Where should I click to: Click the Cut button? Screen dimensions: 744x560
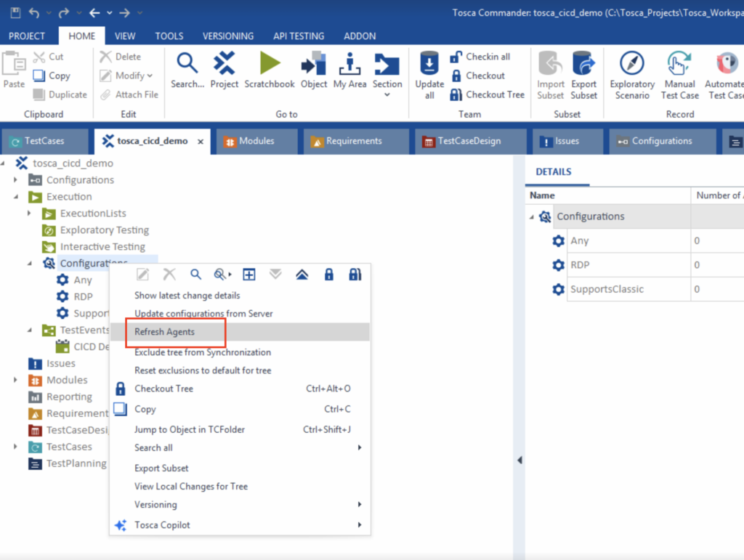[x=48, y=57]
